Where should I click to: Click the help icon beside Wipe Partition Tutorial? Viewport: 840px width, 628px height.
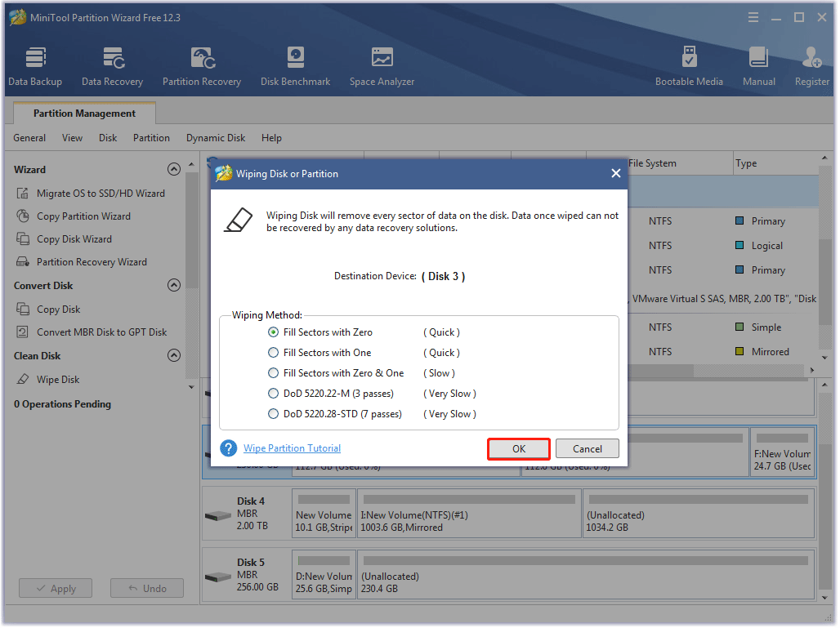[x=228, y=448]
